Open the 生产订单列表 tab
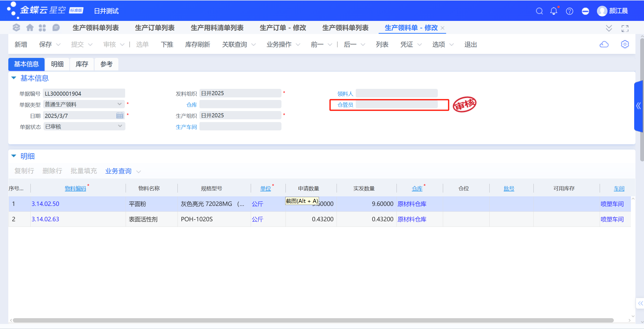 (155, 28)
